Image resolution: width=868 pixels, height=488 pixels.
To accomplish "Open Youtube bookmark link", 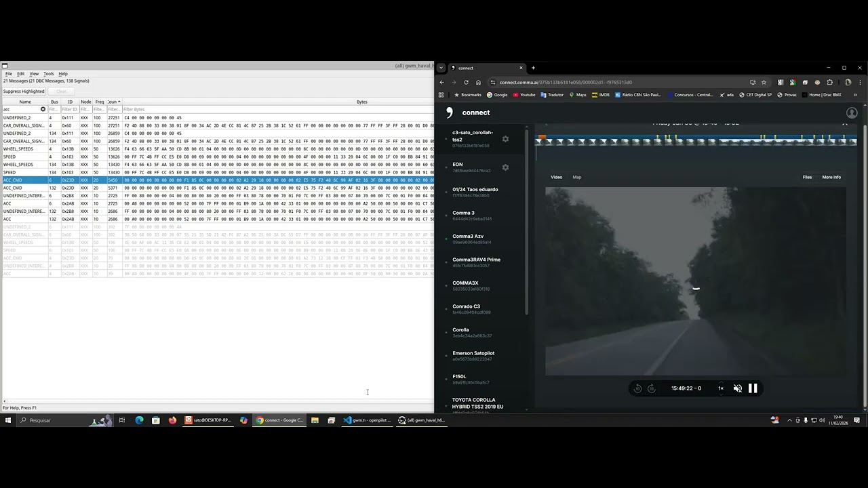I will (524, 95).
